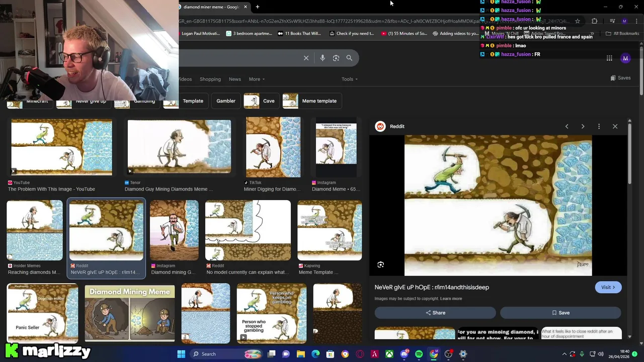Open Xbox app from the taskbar
Screen dimensions: 644x362
[389, 354]
